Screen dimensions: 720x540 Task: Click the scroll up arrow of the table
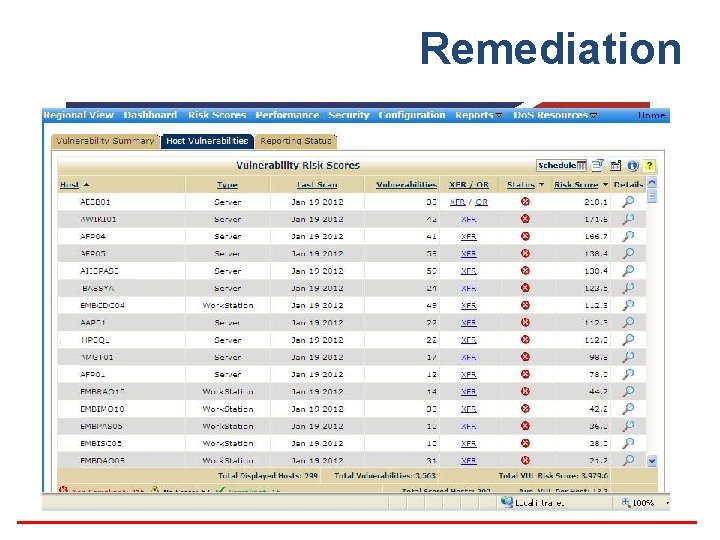(x=652, y=182)
